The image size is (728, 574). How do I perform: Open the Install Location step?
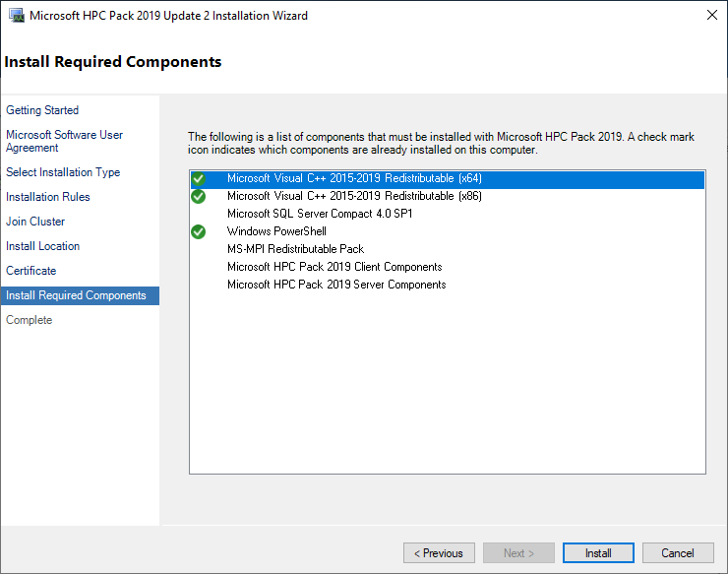point(42,246)
